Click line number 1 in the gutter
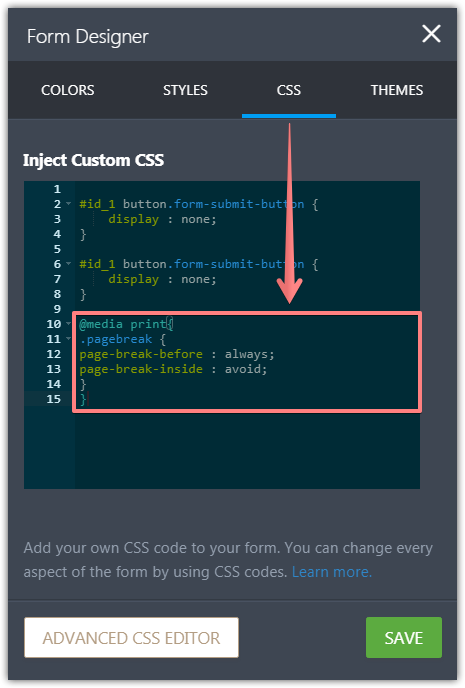The image size is (465, 688). point(57,189)
